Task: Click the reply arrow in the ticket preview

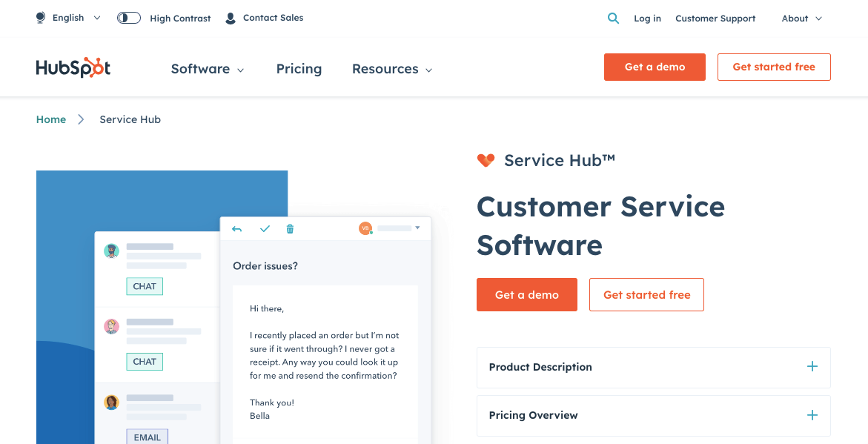Action: click(x=236, y=229)
